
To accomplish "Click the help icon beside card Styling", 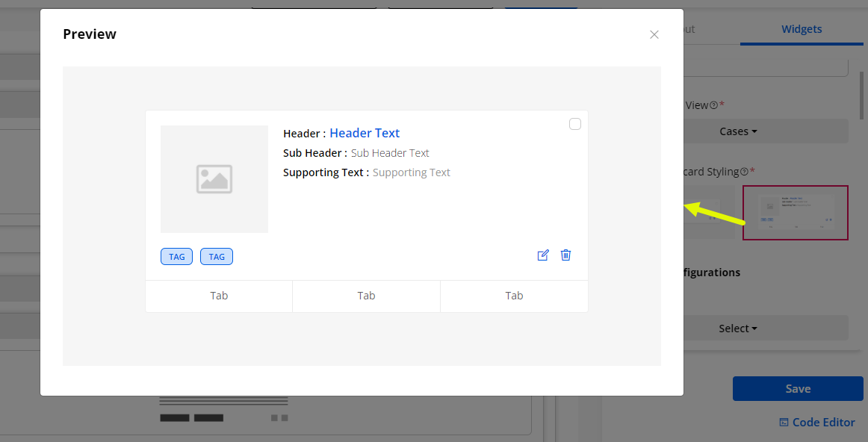I will tap(744, 172).
